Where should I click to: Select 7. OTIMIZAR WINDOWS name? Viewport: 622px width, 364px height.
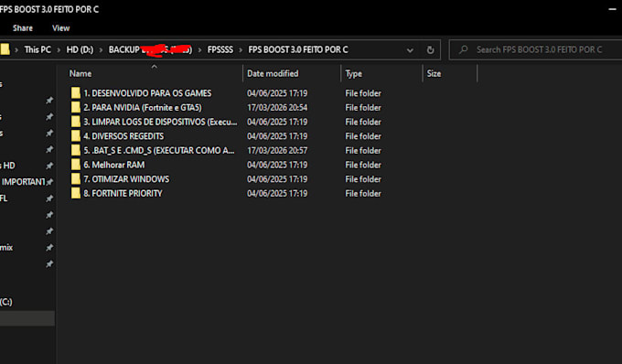pyautogui.click(x=126, y=179)
